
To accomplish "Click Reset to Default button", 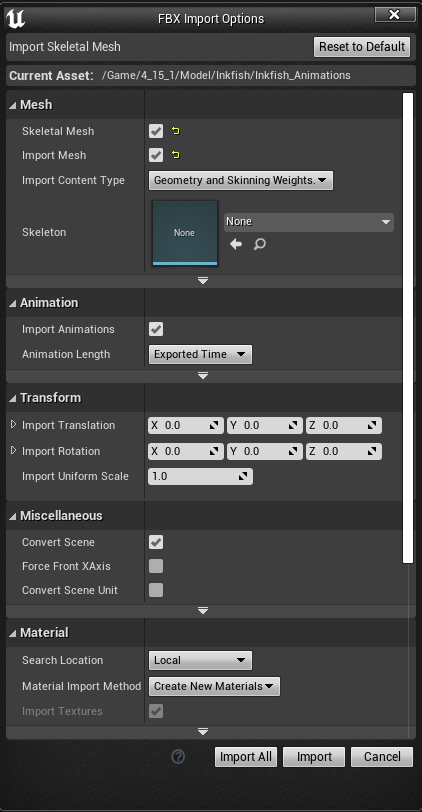I will (x=362, y=47).
